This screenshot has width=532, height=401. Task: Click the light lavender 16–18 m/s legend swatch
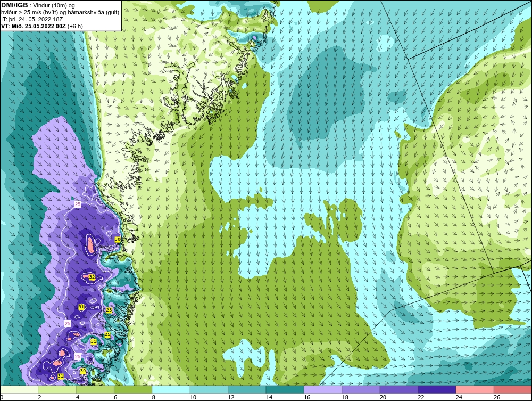click(323, 389)
